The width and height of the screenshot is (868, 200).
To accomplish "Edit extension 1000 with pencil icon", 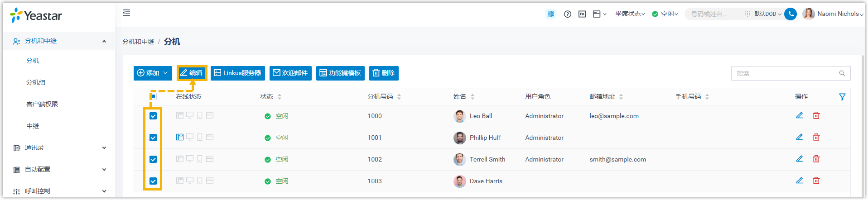I will point(799,116).
